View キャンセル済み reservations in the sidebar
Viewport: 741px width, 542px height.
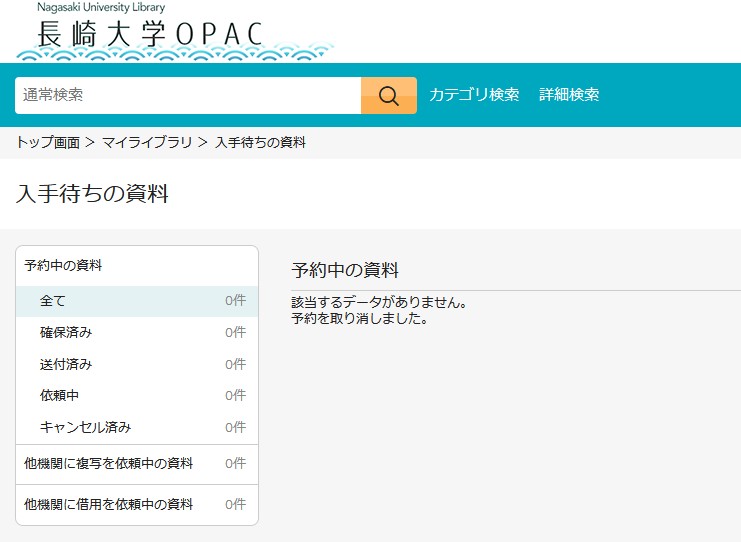(x=85, y=428)
